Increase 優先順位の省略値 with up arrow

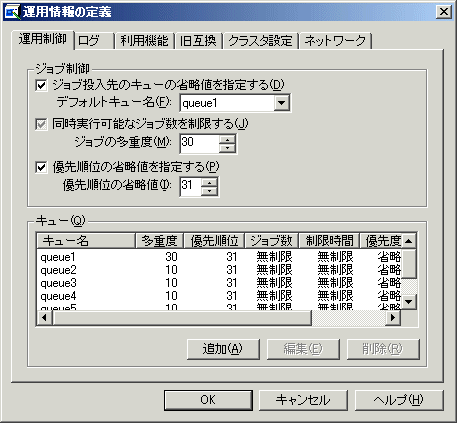tap(209, 182)
